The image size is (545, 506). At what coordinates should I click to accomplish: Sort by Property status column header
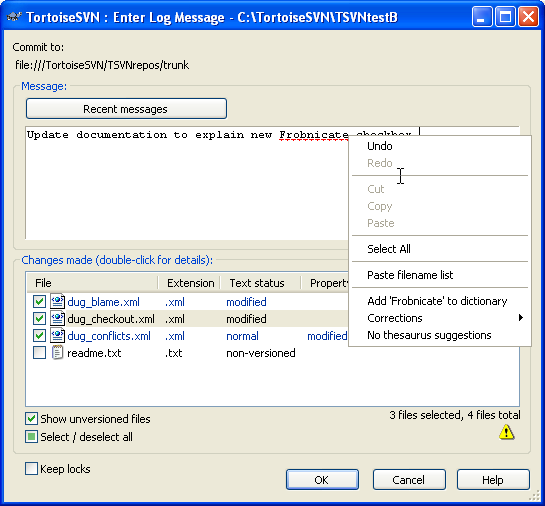point(325,283)
